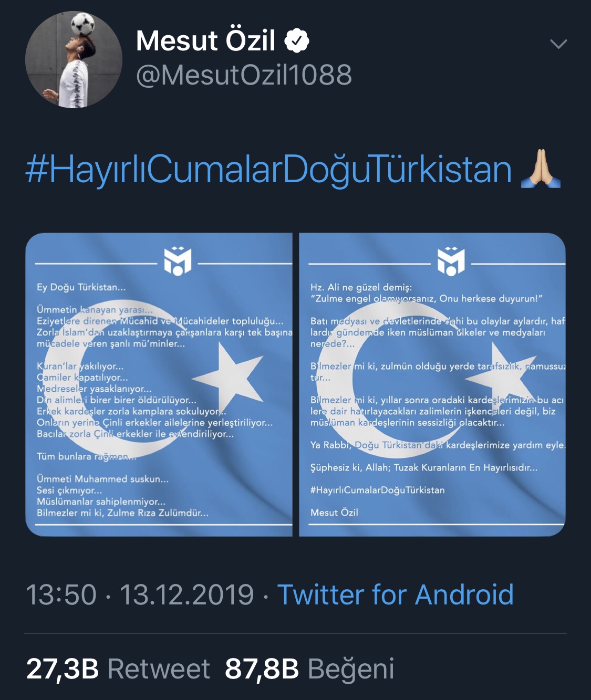Open the Twitter for Android source link
591x700 pixels.
395,594
